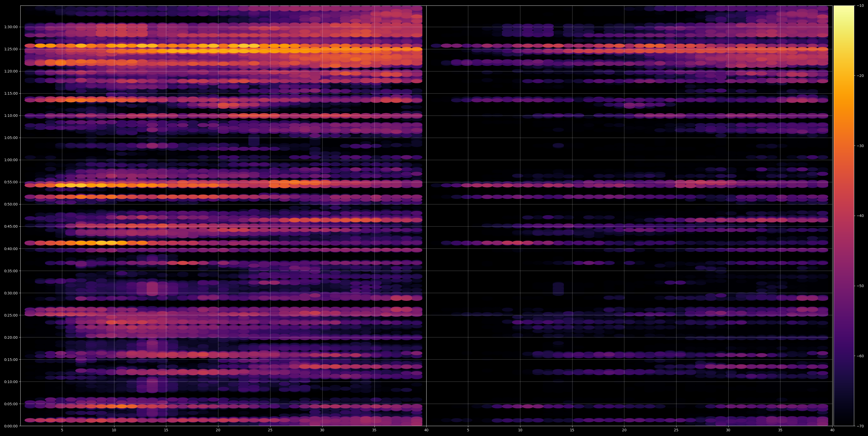Click the −10 colorbar tick label
The height and width of the screenshot is (436, 868).
pyautogui.click(x=860, y=6)
